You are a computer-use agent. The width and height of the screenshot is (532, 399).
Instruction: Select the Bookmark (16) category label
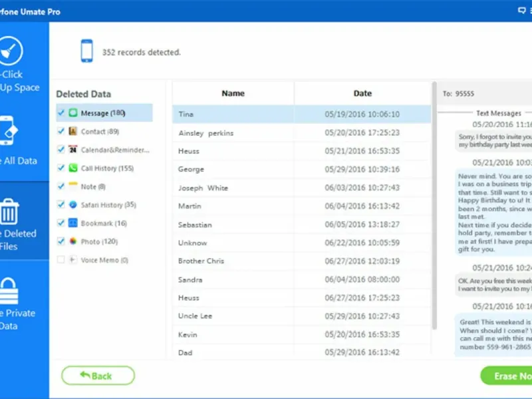[x=104, y=223]
